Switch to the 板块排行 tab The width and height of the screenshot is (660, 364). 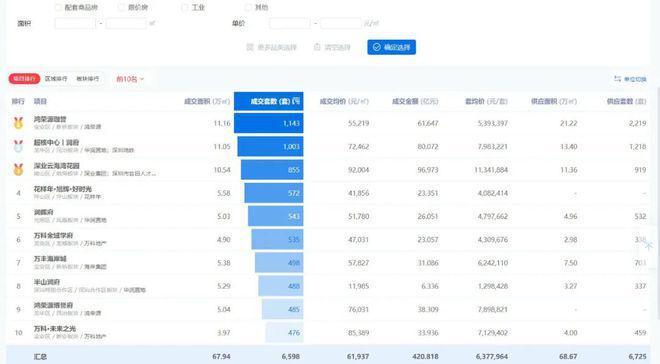[88, 79]
